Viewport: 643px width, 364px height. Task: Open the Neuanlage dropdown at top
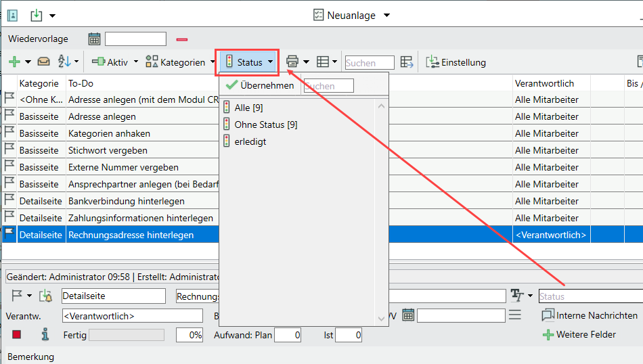pyautogui.click(x=352, y=15)
